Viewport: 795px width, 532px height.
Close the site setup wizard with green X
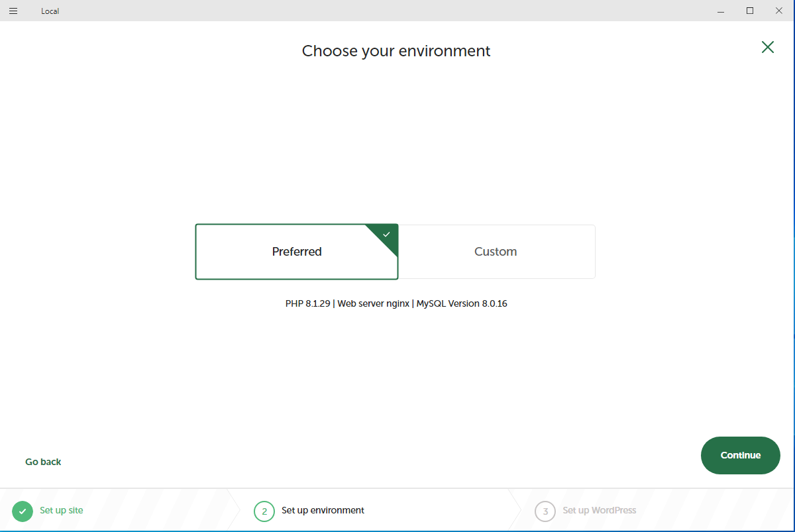coord(767,47)
